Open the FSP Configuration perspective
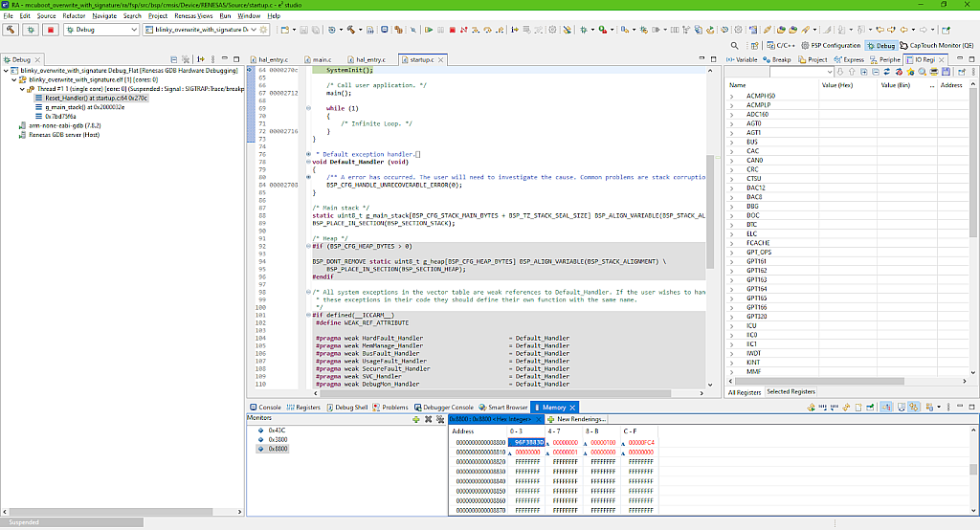This screenshot has height=530, width=980. pos(830,45)
